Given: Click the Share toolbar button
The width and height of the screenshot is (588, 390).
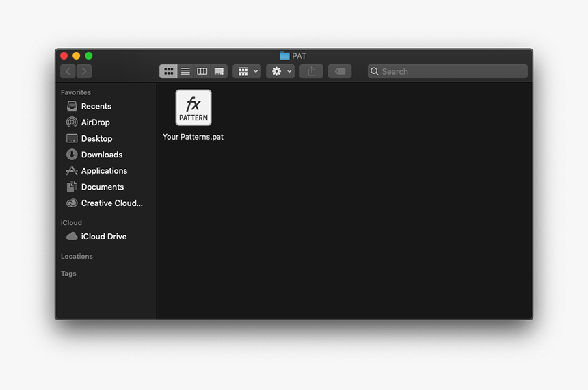Looking at the screenshot, I should 311,71.
